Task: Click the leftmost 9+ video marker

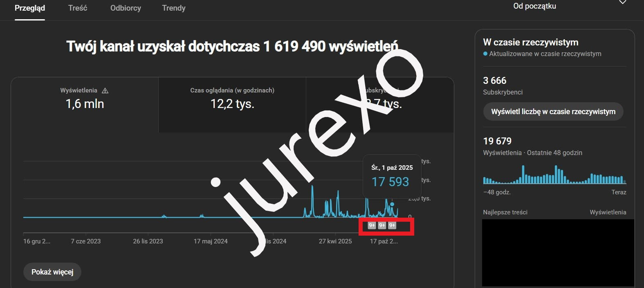Action: [372, 225]
